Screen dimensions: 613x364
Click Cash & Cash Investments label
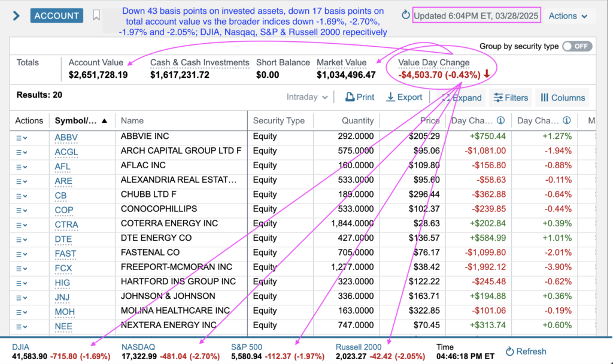(200, 62)
